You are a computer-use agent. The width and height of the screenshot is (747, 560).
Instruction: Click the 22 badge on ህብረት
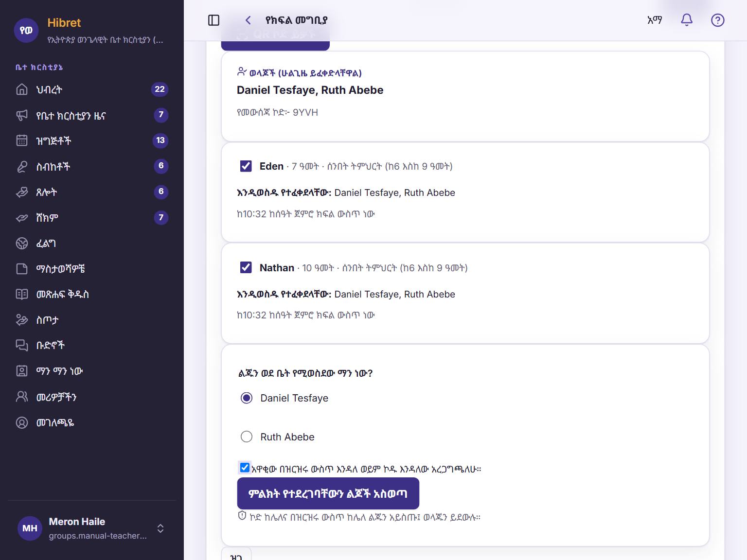pyautogui.click(x=160, y=89)
